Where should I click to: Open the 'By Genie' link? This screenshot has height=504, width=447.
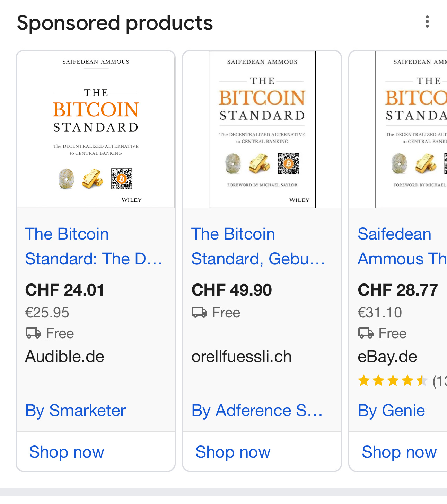pyautogui.click(x=392, y=411)
